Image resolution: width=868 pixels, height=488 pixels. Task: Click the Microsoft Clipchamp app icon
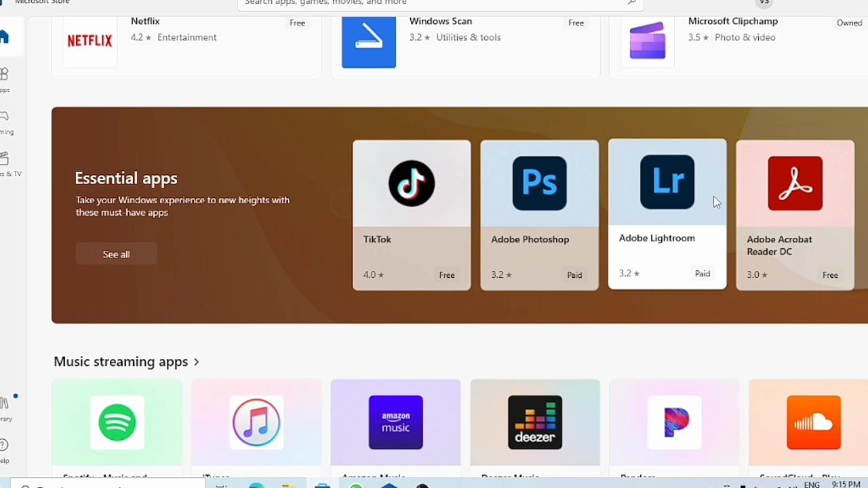point(648,41)
